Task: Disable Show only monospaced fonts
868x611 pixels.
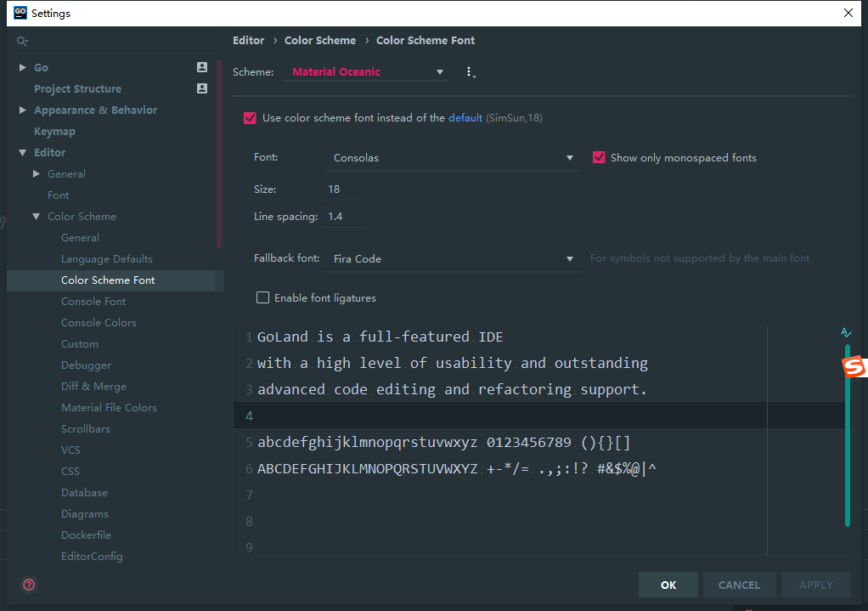Action: [x=599, y=157]
